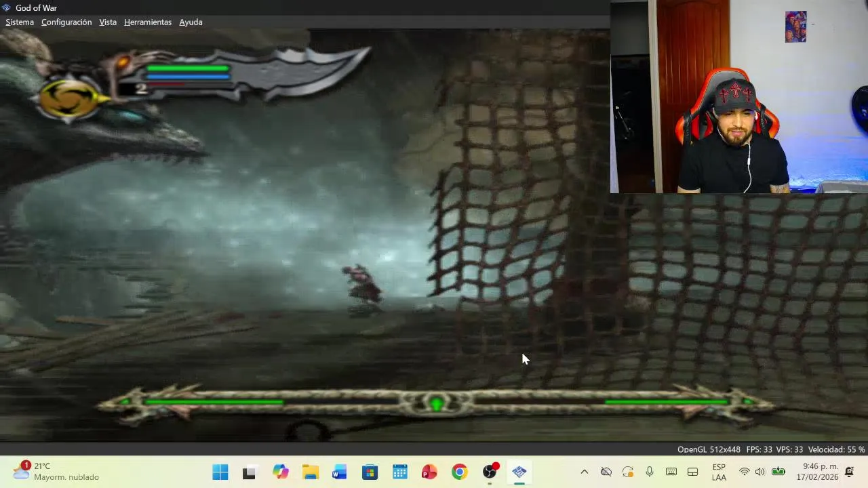
Task: Click the update refresh tray icon
Action: point(628,472)
